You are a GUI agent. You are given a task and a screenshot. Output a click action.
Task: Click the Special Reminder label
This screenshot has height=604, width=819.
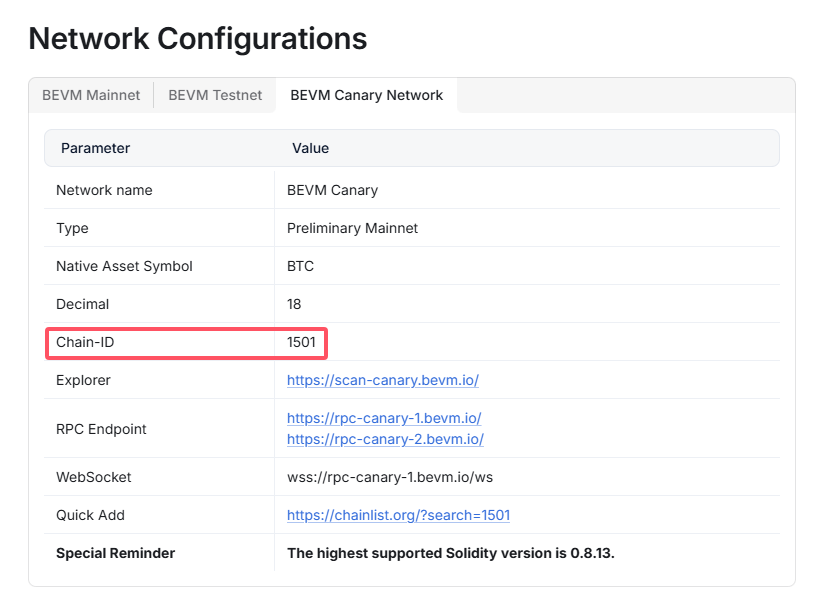(115, 553)
